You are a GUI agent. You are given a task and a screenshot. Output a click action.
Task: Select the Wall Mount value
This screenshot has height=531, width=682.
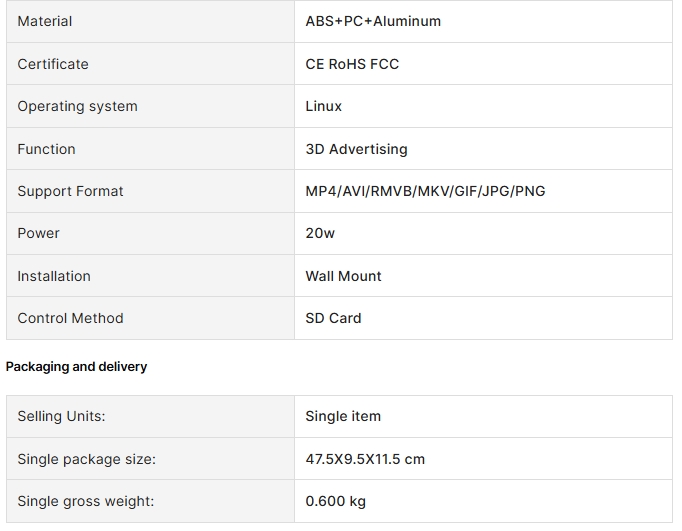343,276
